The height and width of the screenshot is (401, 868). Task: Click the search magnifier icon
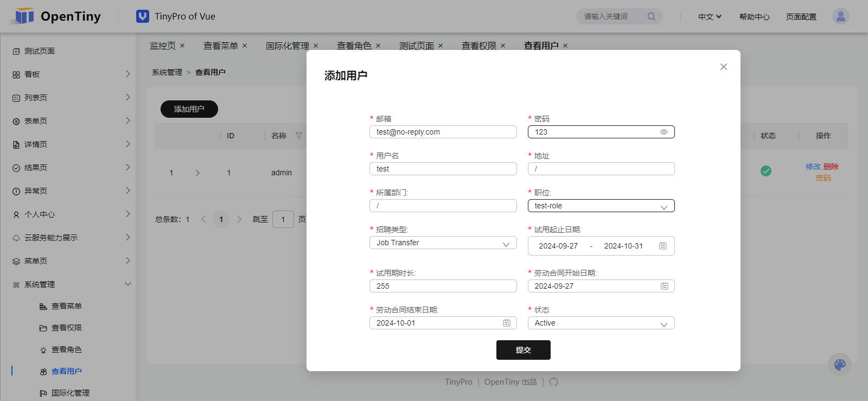pos(652,17)
